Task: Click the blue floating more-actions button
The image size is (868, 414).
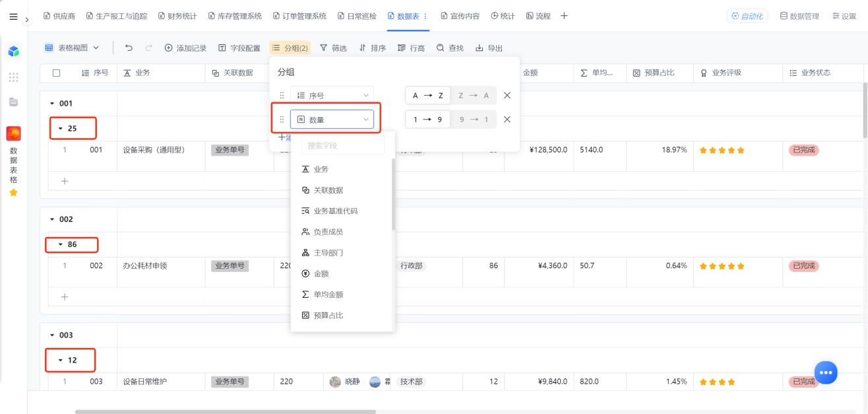Action: pyautogui.click(x=826, y=372)
